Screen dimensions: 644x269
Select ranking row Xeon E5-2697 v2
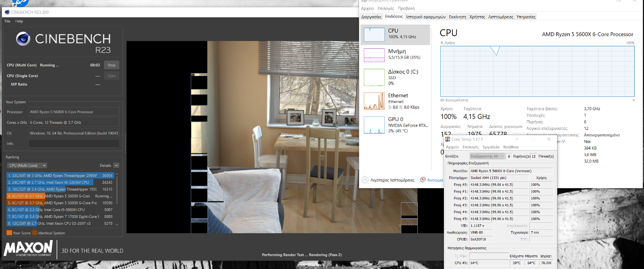60,224
